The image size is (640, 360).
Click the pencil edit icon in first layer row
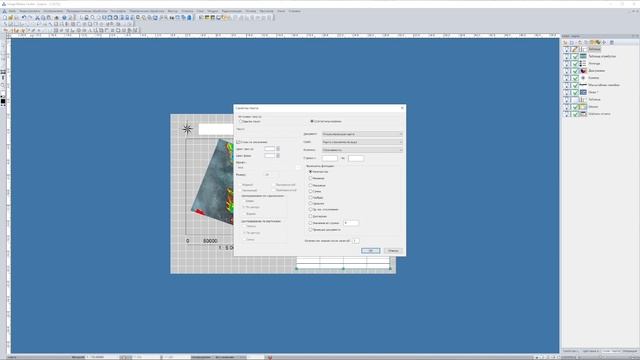pos(575,49)
